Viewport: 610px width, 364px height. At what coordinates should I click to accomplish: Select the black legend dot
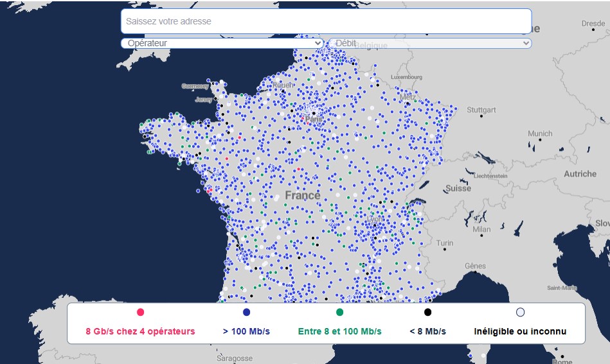[427, 312]
